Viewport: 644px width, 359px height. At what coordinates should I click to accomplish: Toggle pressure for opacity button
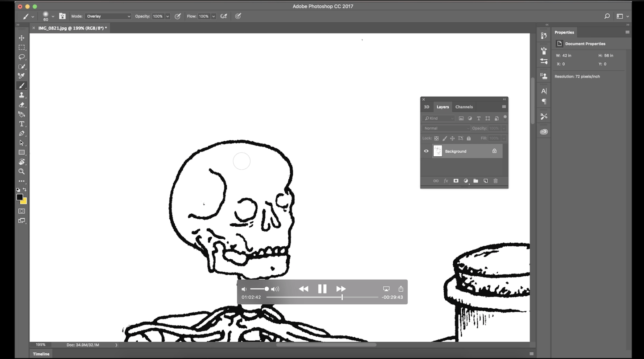[x=177, y=16]
